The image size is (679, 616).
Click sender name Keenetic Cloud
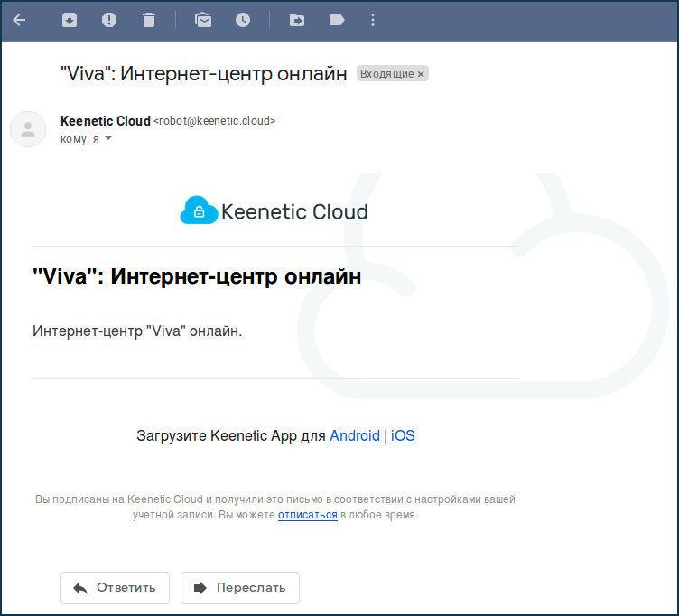[106, 121]
